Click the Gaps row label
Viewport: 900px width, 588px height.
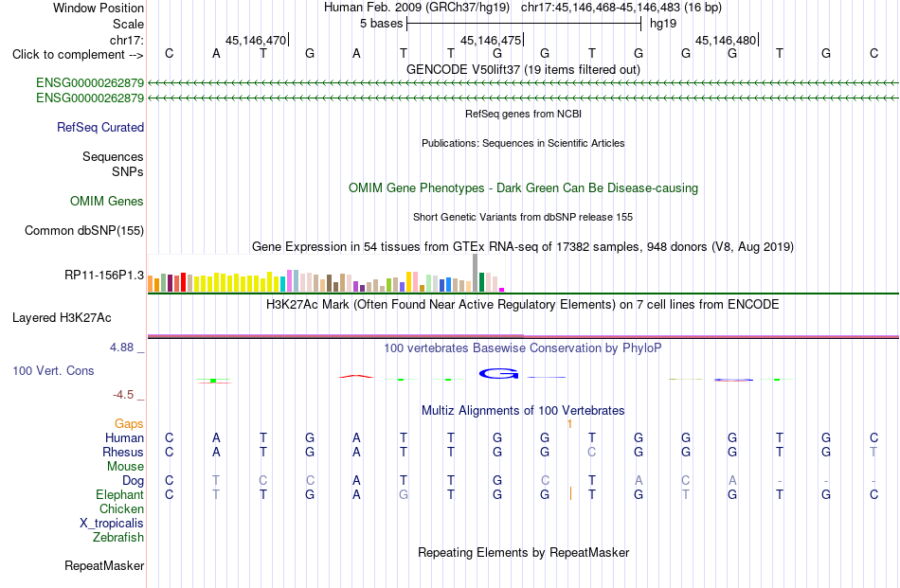(x=129, y=424)
